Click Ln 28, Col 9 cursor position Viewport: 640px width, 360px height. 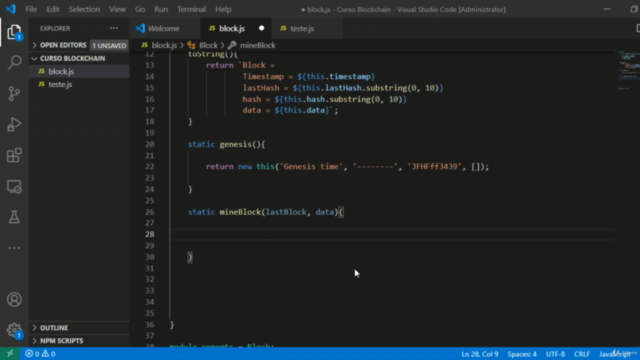[x=480, y=354]
